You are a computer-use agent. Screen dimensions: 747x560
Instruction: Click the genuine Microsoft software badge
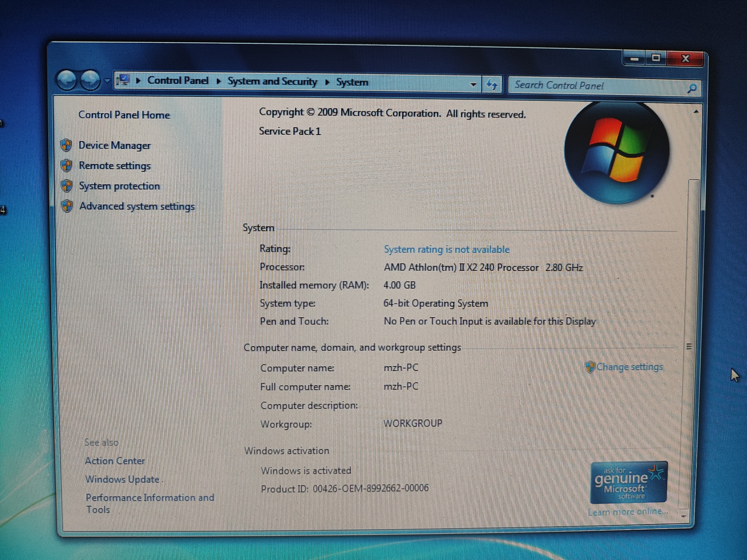tap(629, 482)
